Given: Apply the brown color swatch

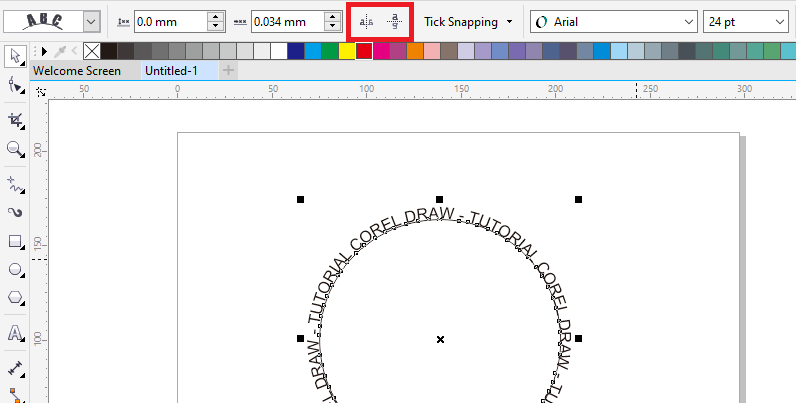Looking at the screenshot, I should (449, 51).
